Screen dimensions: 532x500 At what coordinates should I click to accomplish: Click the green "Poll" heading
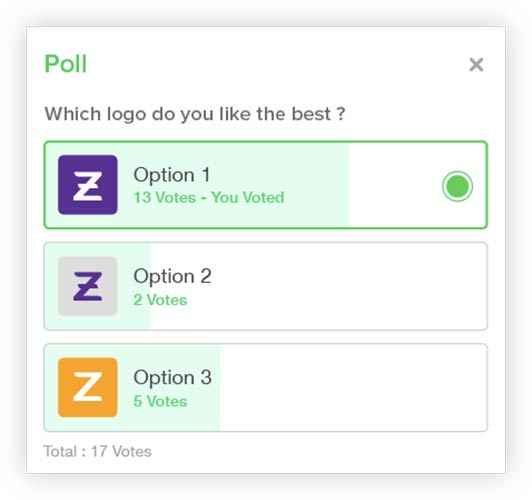coord(66,64)
